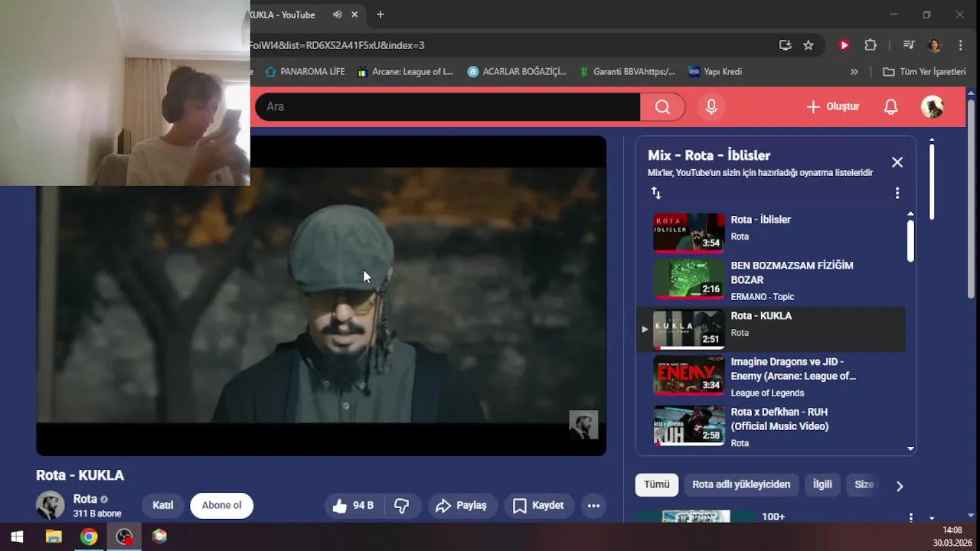Open recording app in taskbar
This screenshot has height=551, width=980.
coord(124,536)
